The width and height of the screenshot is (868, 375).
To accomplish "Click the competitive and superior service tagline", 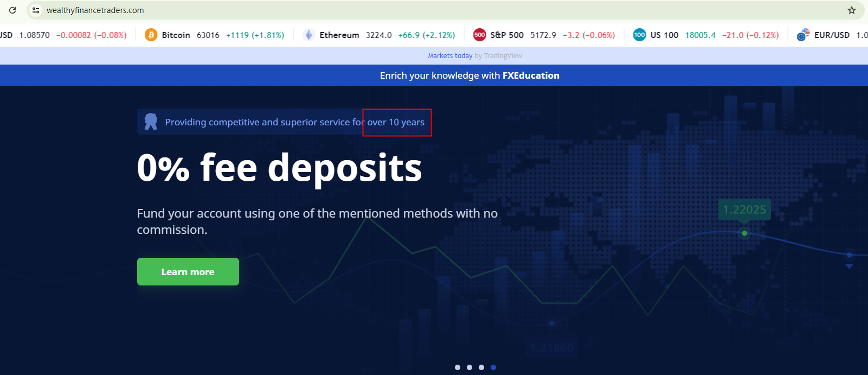I will click(295, 122).
